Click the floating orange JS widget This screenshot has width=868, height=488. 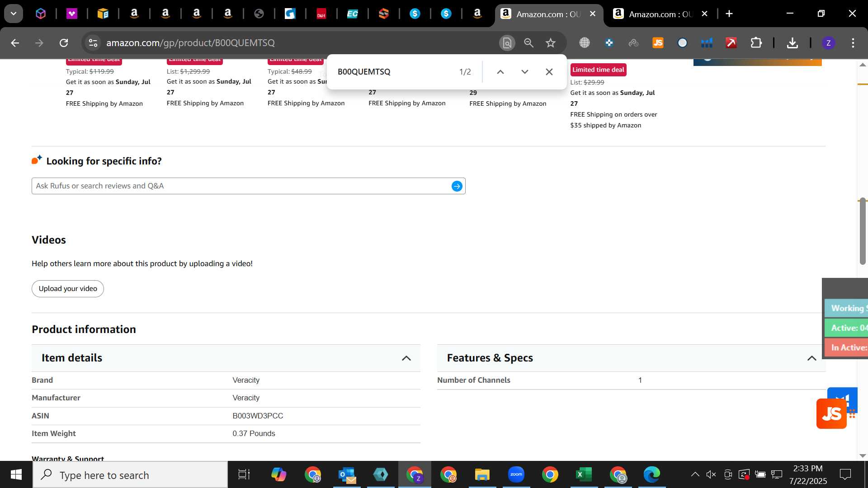point(831,413)
